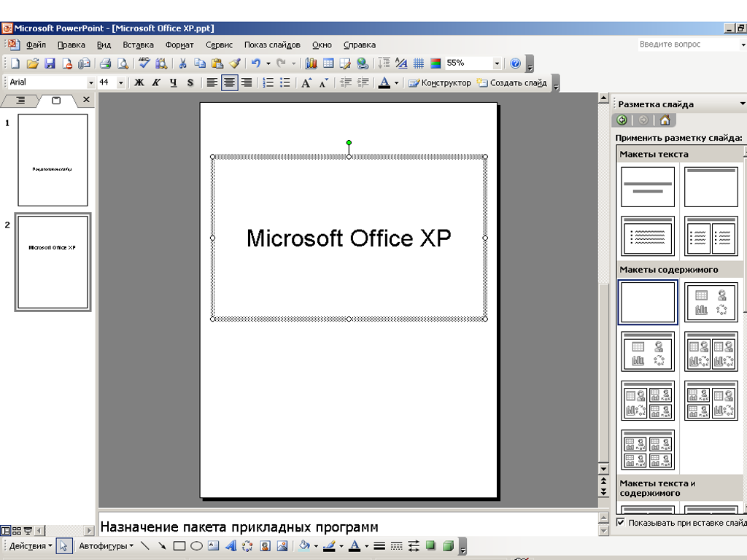Open the 55% zoom dropdown
Screen dimensions: 747x560
[x=497, y=63]
